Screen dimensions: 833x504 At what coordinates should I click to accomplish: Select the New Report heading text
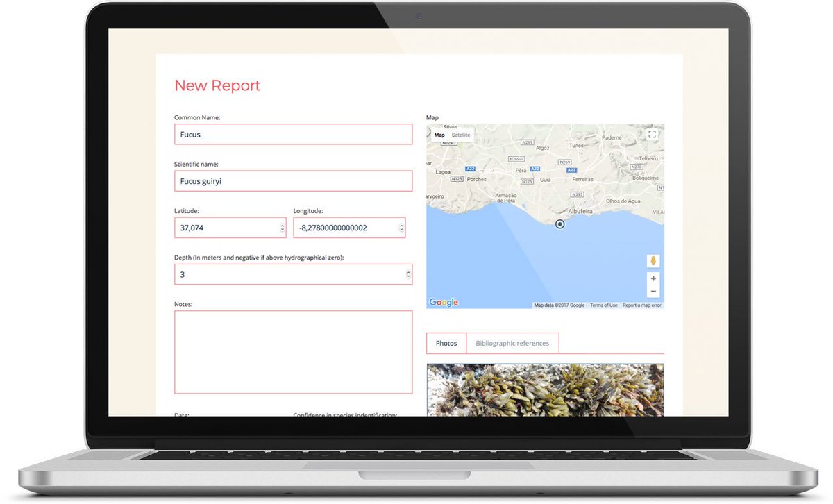[x=217, y=85]
